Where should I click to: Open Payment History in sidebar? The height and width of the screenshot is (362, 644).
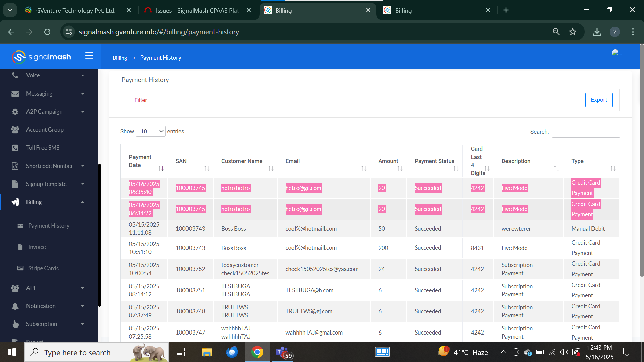point(49,226)
